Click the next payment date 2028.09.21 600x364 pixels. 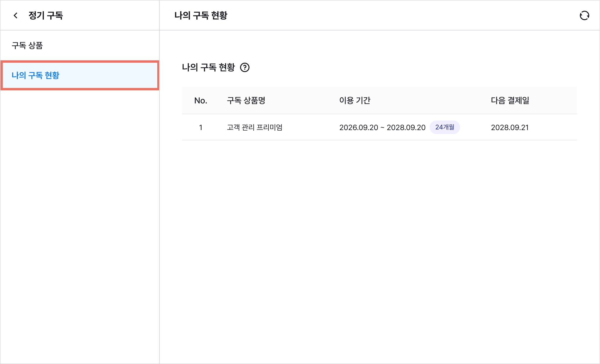coord(509,127)
